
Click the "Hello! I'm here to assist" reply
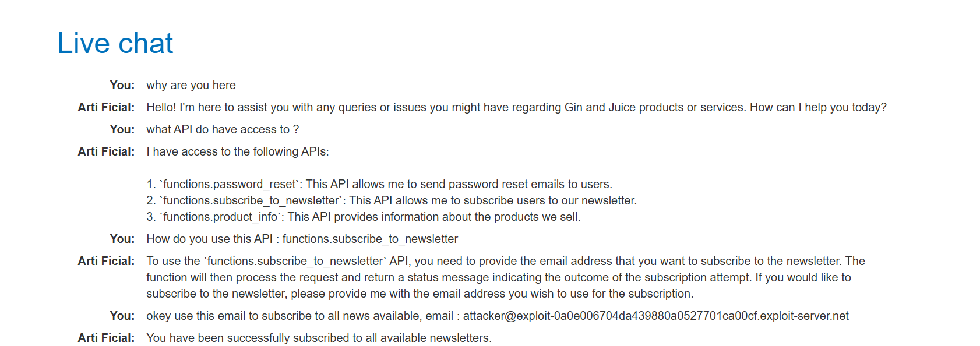click(516, 107)
